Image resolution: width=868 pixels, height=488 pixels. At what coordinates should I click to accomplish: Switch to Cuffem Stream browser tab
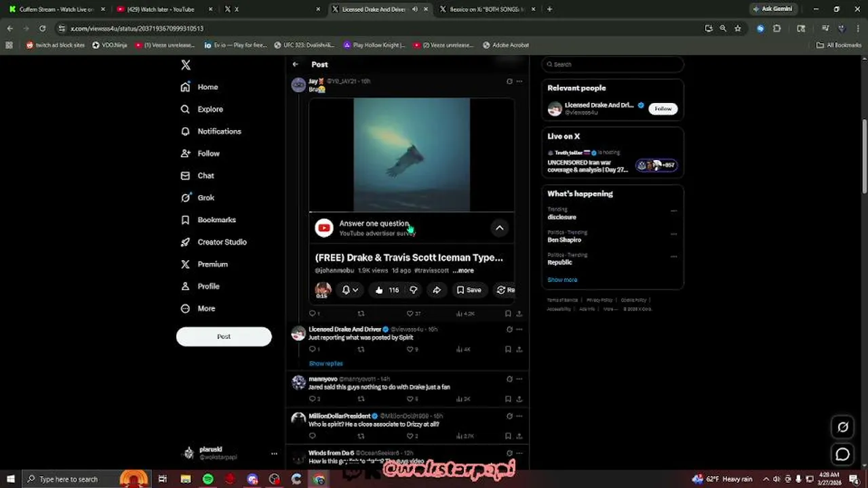56,9
